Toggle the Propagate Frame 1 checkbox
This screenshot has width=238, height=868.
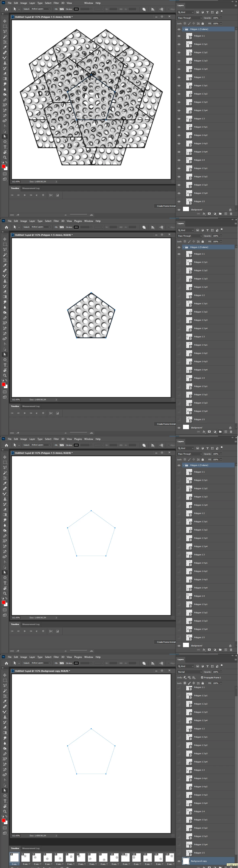pos(202,677)
